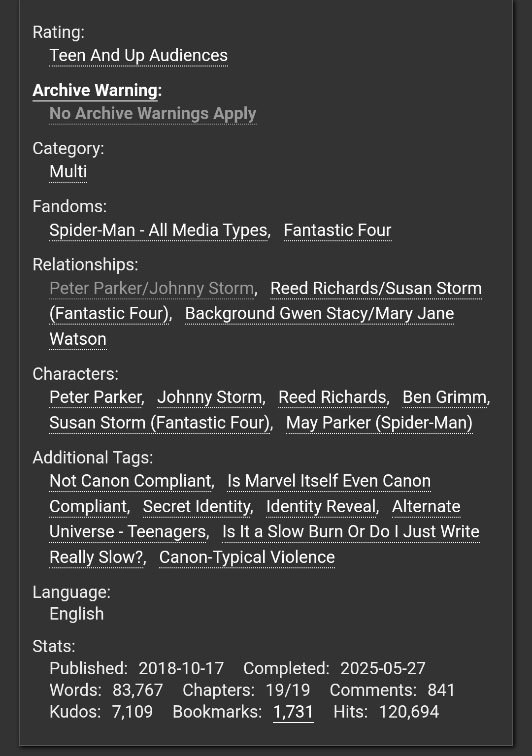532x756 pixels.
Task: Click the Peter Parker/Johnny Storm relationship tag
Action: [x=152, y=289]
